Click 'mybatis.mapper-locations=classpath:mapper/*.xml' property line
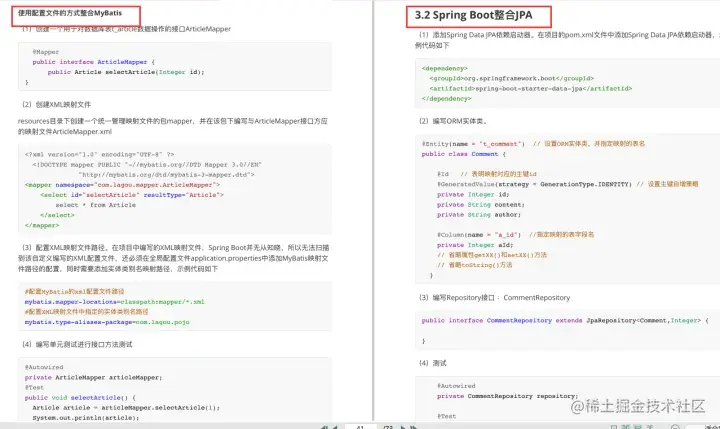The width and height of the screenshot is (720, 429). 114,302
